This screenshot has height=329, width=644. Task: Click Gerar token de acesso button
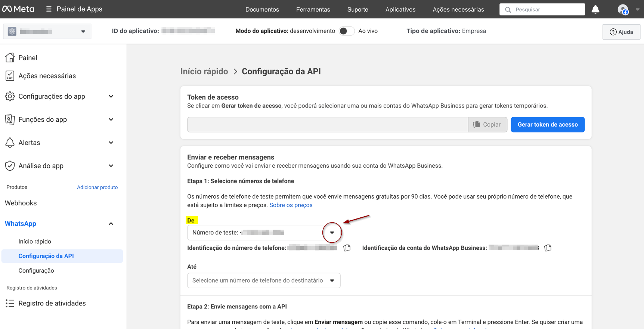547,125
